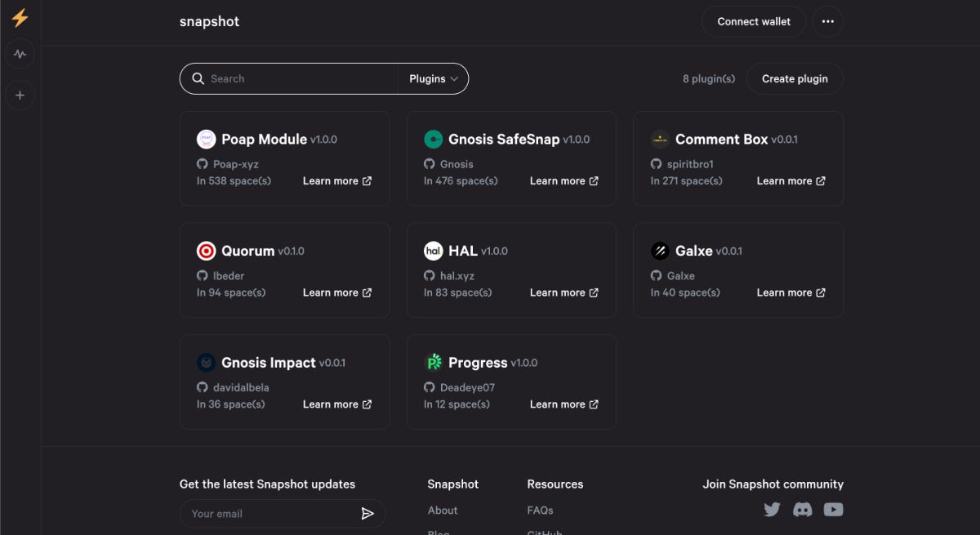980x535 pixels.
Task: Open Learn more for Progress
Action: pos(564,404)
